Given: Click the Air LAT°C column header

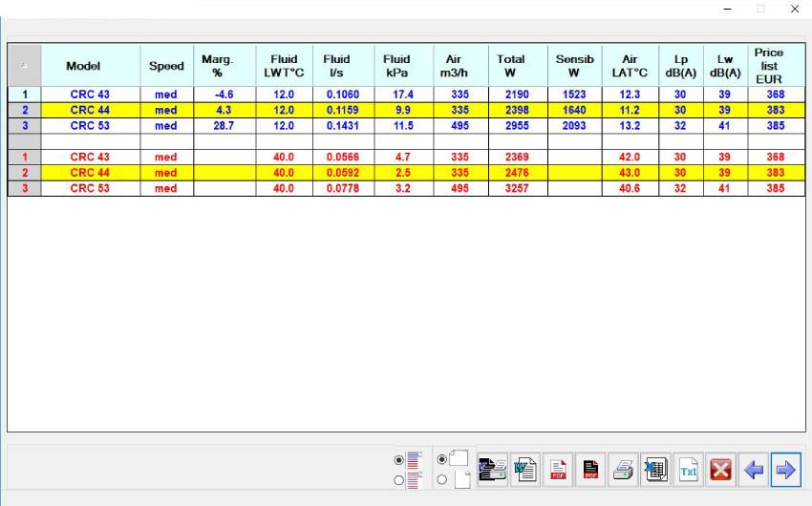Looking at the screenshot, I should [x=630, y=65].
